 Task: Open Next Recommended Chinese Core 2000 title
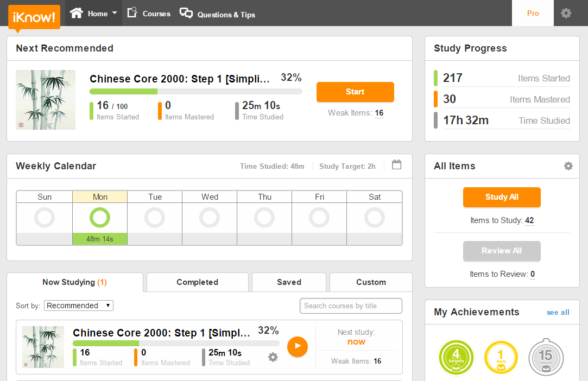[180, 79]
